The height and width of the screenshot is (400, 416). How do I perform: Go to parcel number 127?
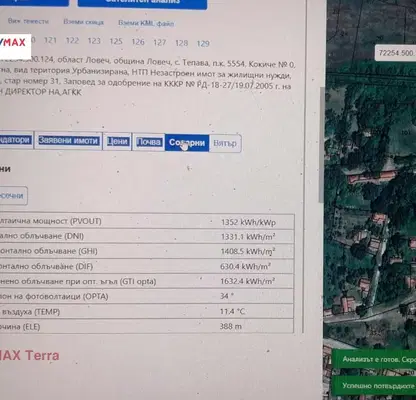click(160, 42)
